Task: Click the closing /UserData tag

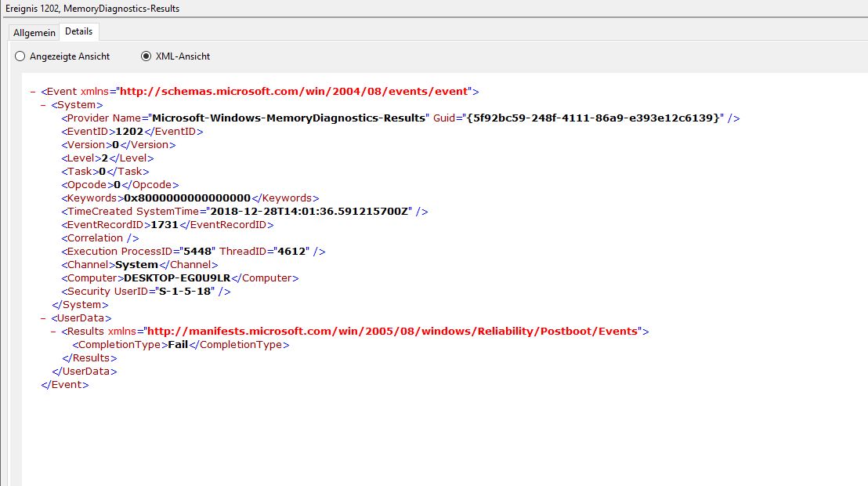Action: click(85, 372)
